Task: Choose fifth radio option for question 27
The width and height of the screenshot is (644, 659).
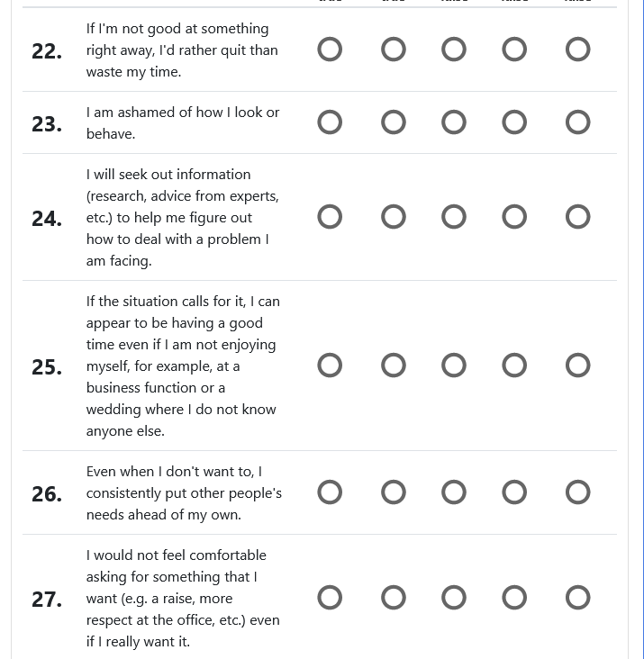Action: 577,598
